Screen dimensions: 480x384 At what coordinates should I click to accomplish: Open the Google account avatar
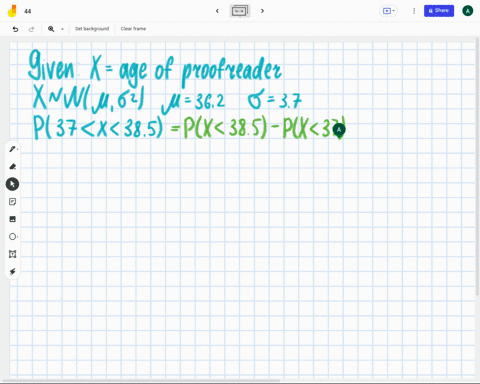(x=468, y=11)
